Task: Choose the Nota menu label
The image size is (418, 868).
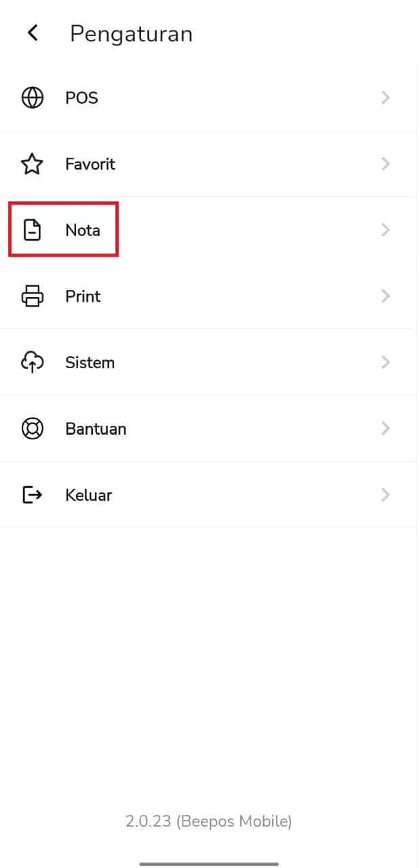Action: (x=83, y=231)
